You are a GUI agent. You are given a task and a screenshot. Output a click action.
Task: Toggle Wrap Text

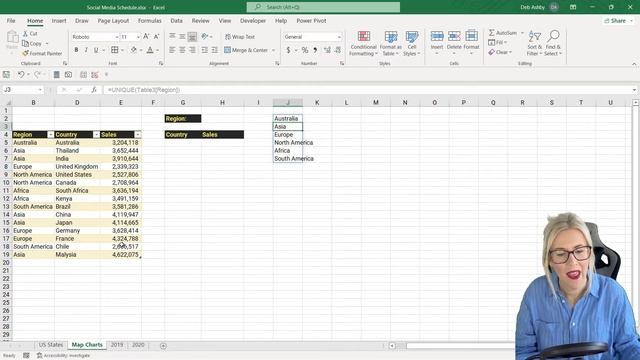click(240, 37)
